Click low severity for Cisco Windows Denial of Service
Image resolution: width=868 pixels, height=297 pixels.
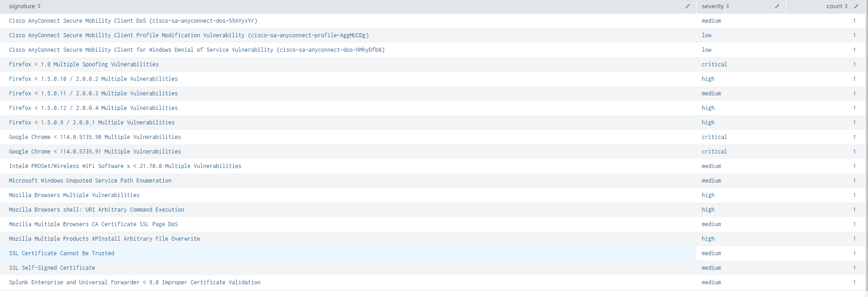click(x=707, y=50)
